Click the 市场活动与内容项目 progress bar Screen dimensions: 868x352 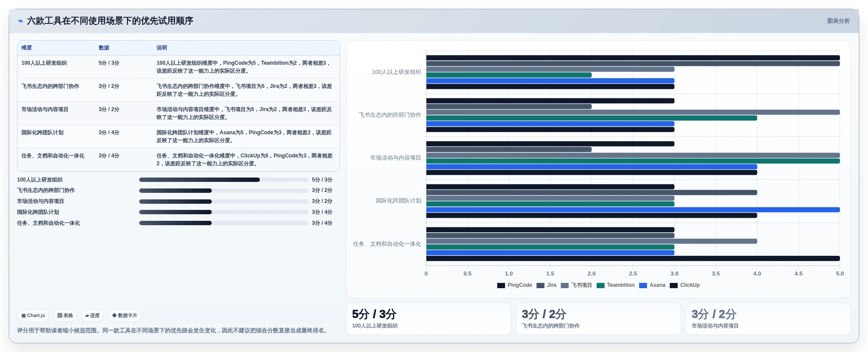point(224,202)
